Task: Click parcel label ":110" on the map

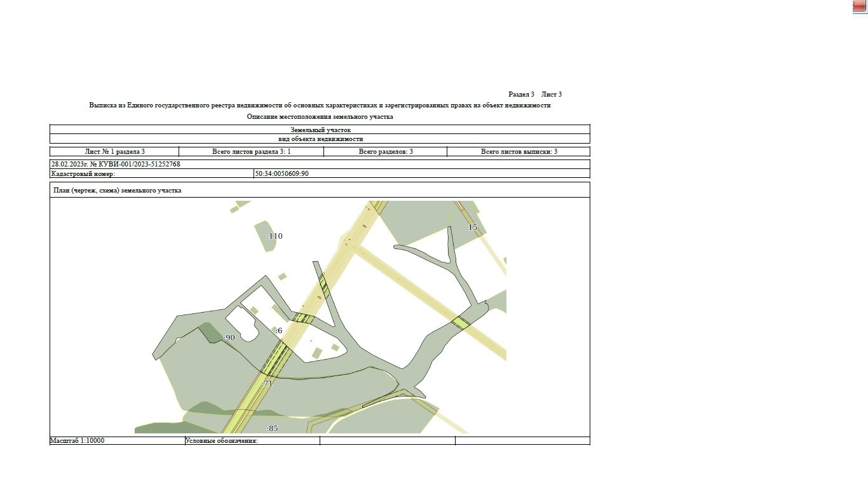Action: (x=275, y=236)
